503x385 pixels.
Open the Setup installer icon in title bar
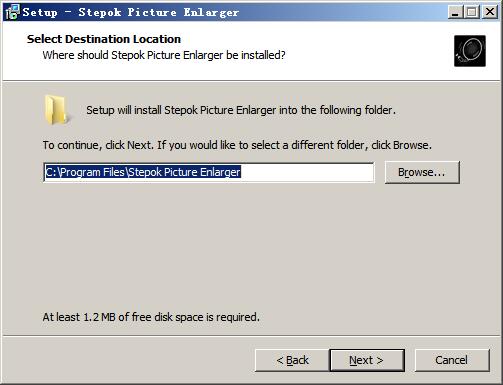click(x=12, y=12)
